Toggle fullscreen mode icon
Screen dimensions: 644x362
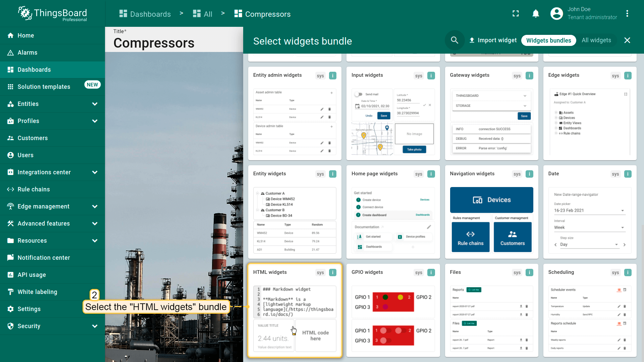click(516, 14)
